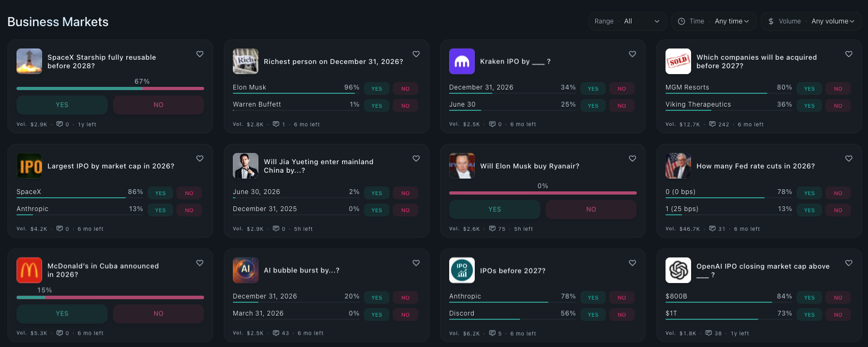868x347 pixels.
Task: Click NO for 1 (25 bps) rate cut
Action: tap(838, 210)
